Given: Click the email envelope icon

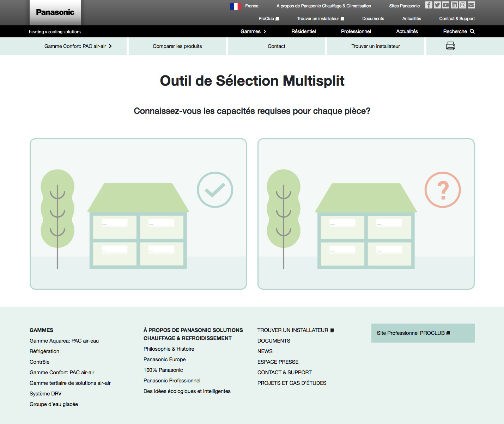Looking at the screenshot, I should [471, 5].
